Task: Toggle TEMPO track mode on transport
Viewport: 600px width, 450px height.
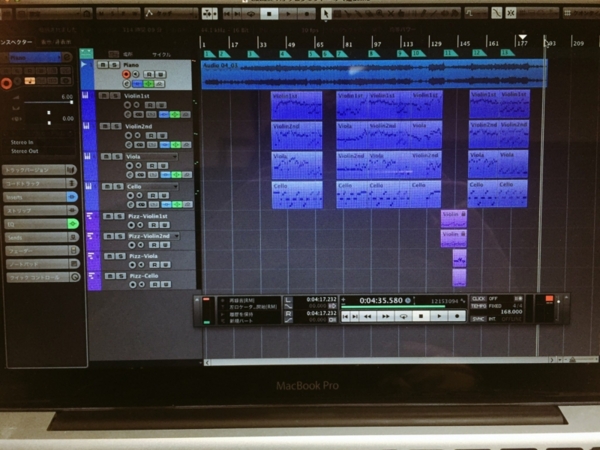Action: pos(478,306)
